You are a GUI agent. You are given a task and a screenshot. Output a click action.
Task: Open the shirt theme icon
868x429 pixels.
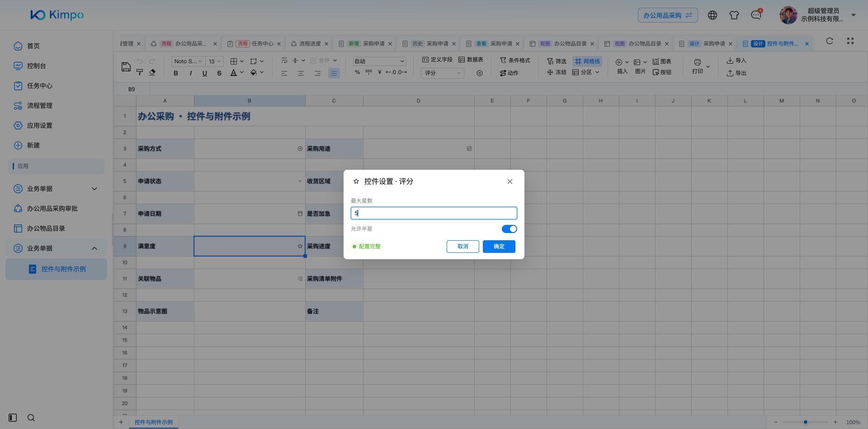click(734, 15)
